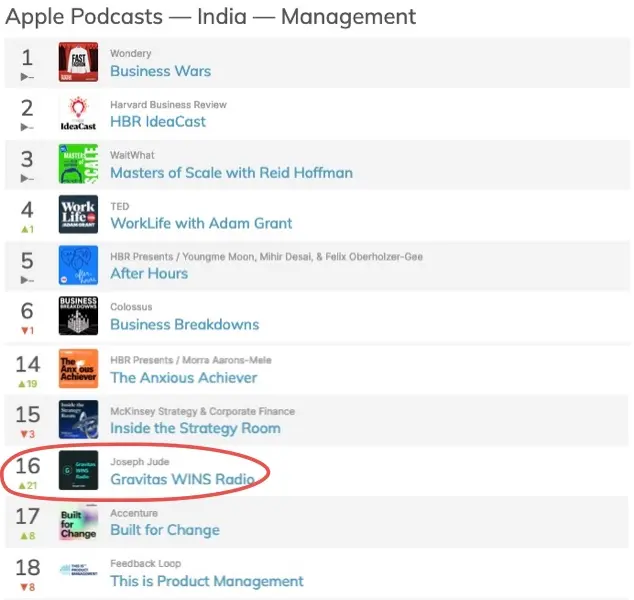634x600 pixels.
Task: Open Business Breakdowns cover thumbnail
Action: point(78,316)
